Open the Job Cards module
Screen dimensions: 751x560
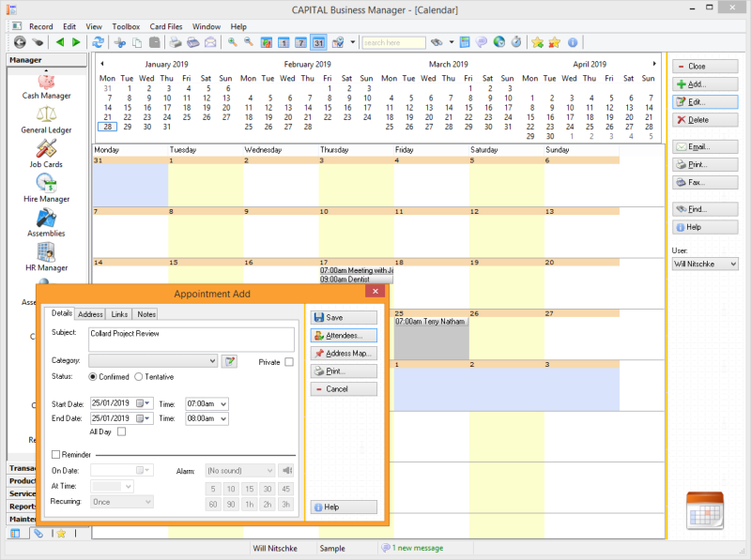click(46, 154)
